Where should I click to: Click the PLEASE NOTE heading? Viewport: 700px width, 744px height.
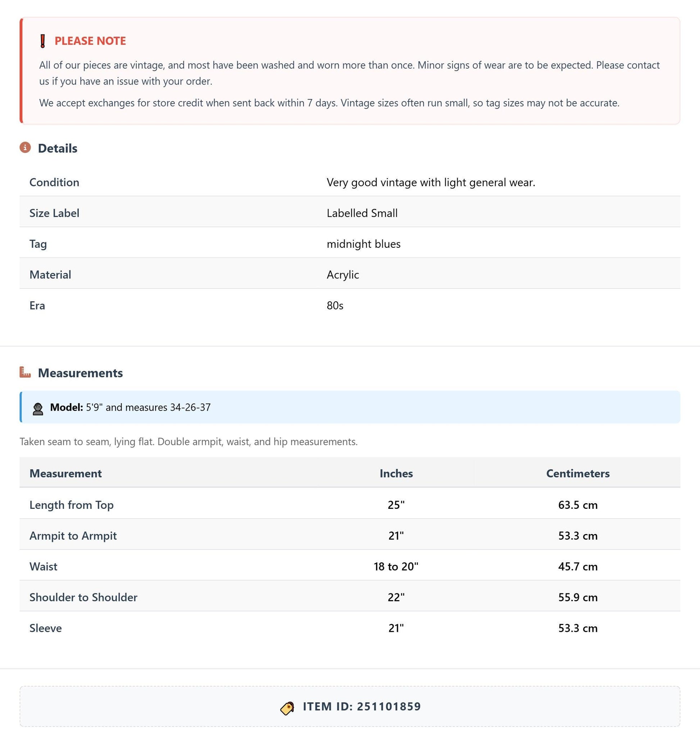tap(90, 41)
